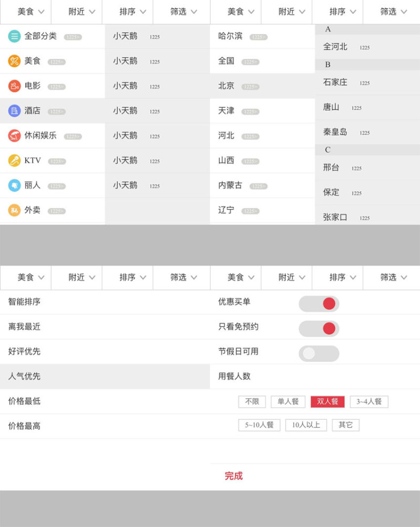Click the yellow KTV microphone icon
Screen dimensions: 420x527
[14, 161]
